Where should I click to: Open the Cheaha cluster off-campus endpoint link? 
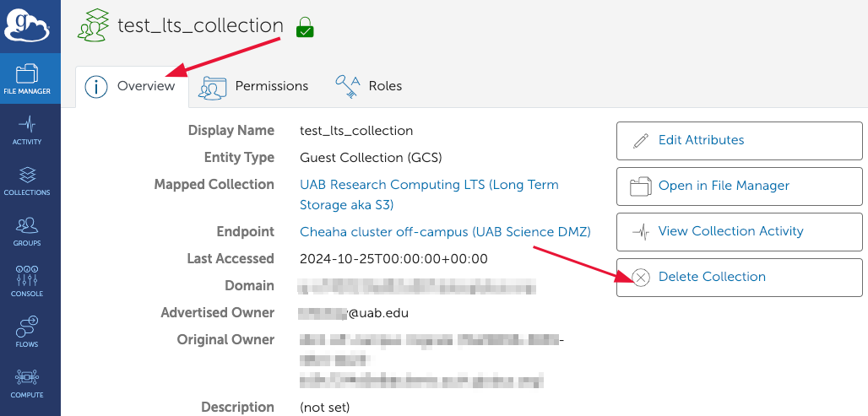click(x=445, y=231)
